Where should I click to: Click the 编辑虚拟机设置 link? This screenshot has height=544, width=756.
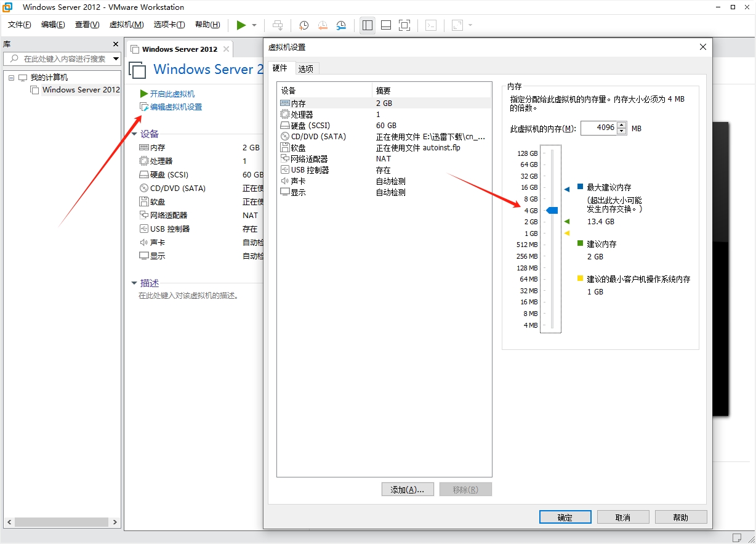(175, 107)
